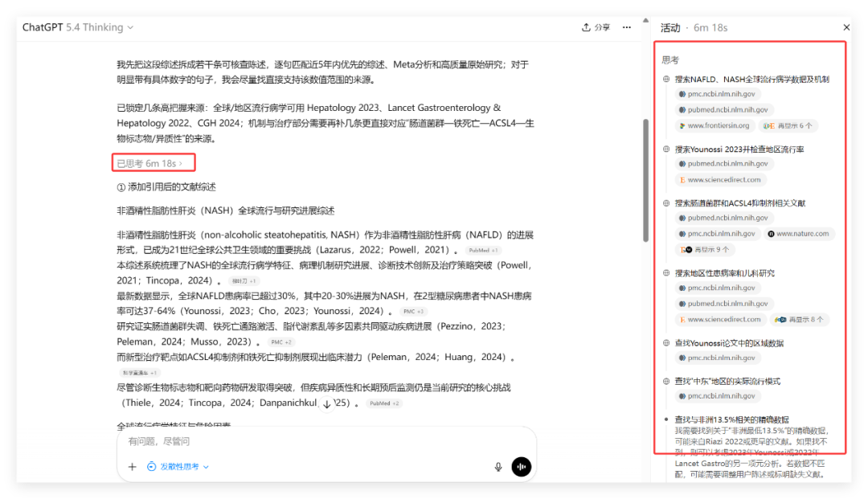
Task: Expand the 已思考 6m 18s thinking details
Action: pos(153,163)
